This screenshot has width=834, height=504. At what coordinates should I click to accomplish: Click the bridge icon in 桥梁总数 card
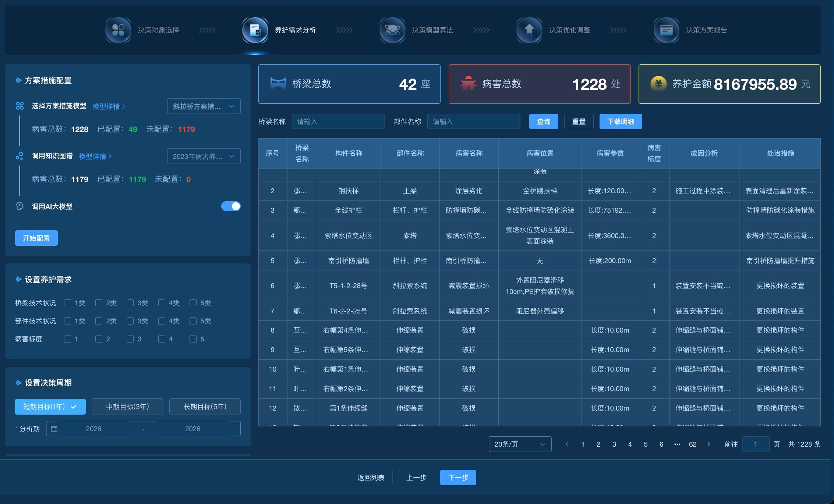tap(278, 84)
